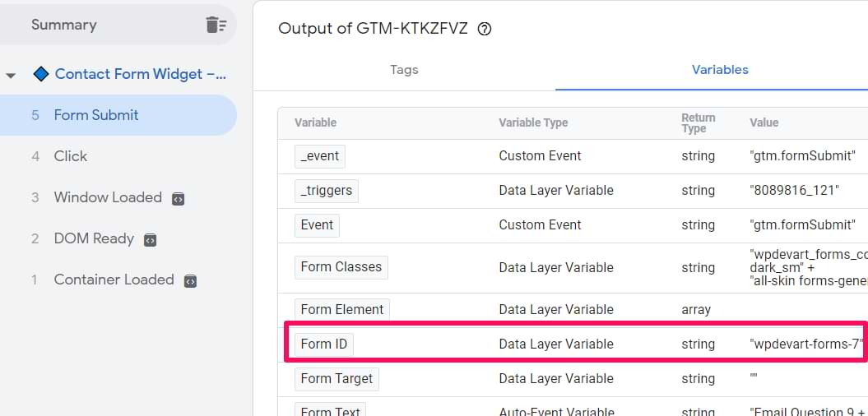Open the Form Classes variable chip

coord(341,266)
